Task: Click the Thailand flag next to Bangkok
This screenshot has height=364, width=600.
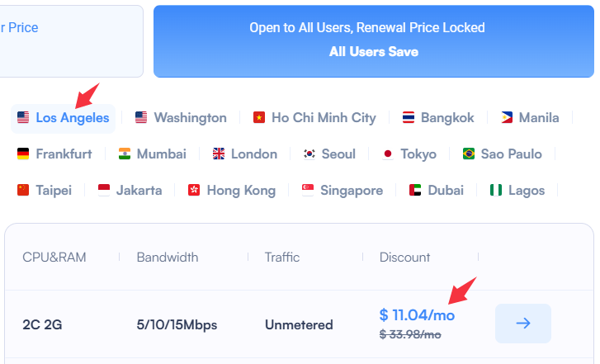Action: (409, 117)
